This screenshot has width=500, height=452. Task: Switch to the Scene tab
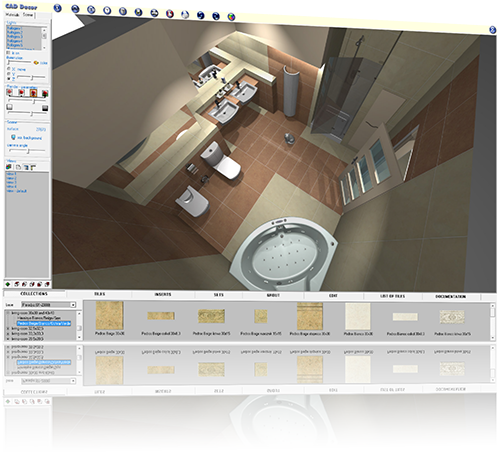click(x=28, y=15)
